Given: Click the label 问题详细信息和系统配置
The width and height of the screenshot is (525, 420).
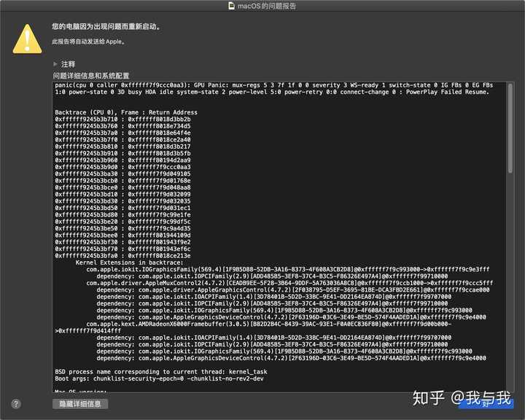Looking at the screenshot, I should (91, 76).
